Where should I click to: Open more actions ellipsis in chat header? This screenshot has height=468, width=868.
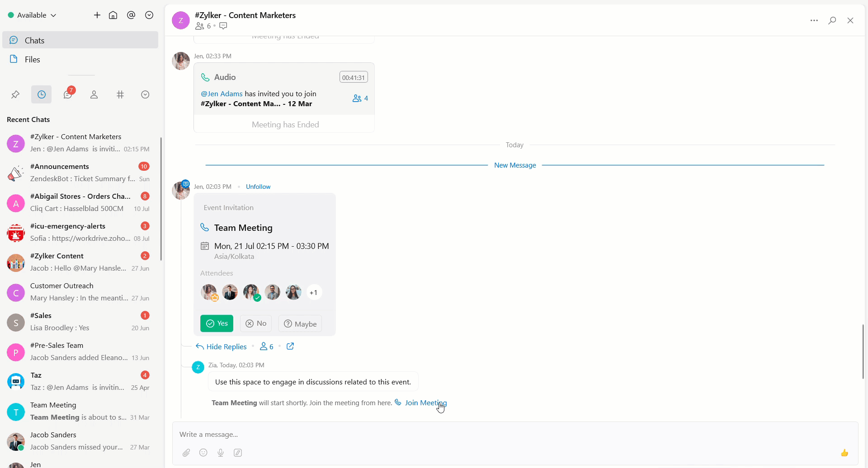click(814, 20)
